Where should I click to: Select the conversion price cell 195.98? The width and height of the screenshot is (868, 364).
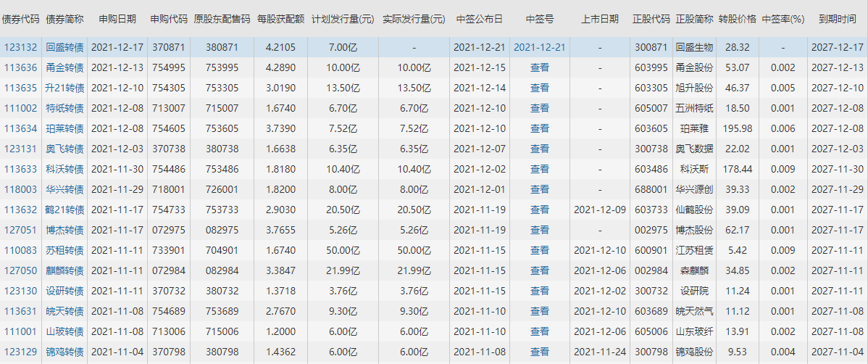pos(738,128)
